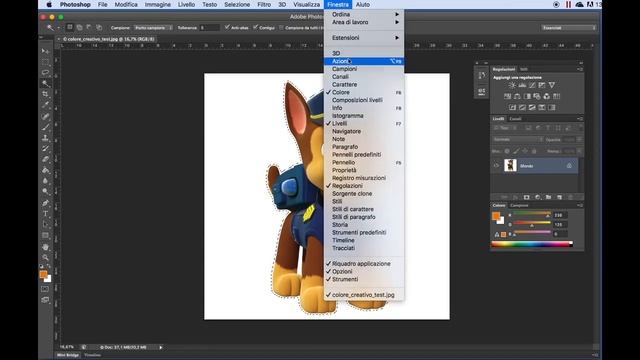
Task: Open the Essenziali workspace dropdown
Action: 568,28
